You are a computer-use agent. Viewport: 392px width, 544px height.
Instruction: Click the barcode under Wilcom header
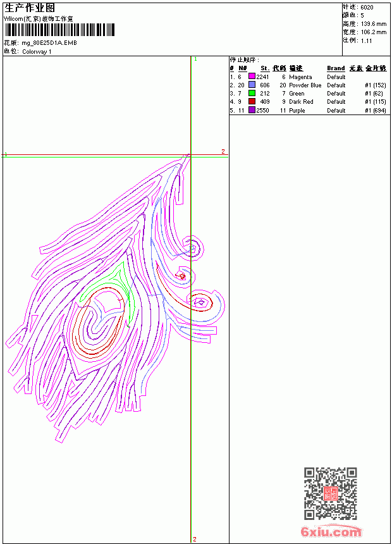click(59, 30)
